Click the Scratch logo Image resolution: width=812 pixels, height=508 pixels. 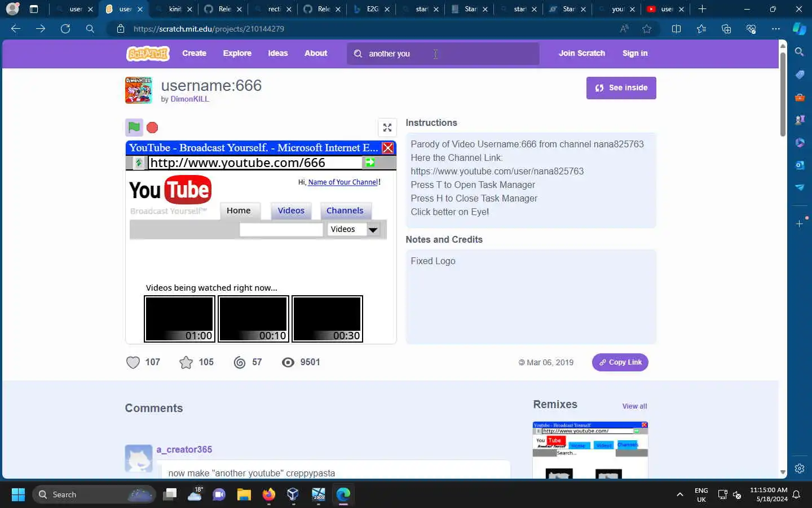[148, 54]
